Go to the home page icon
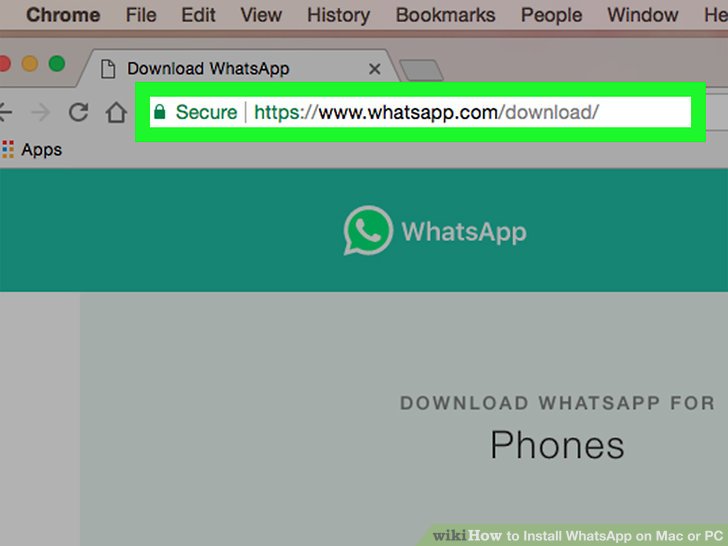 pyautogui.click(x=116, y=112)
